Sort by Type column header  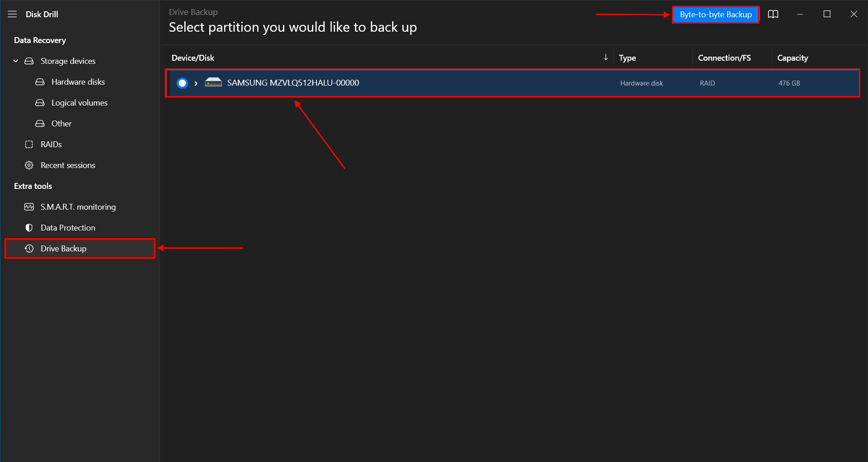pyautogui.click(x=627, y=58)
